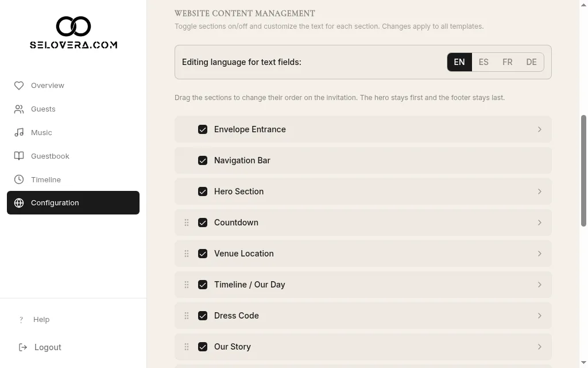Expand the Dress Code chevron

point(539,316)
